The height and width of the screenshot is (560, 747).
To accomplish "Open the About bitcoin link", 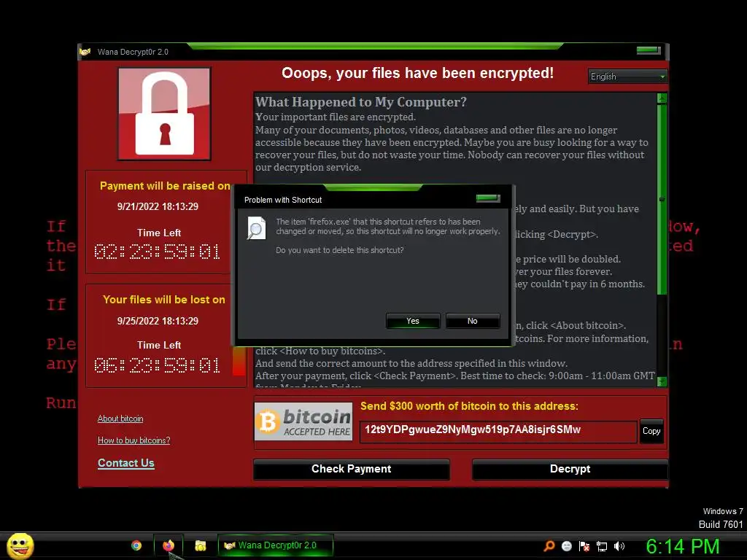I will (x=120, y=419).
